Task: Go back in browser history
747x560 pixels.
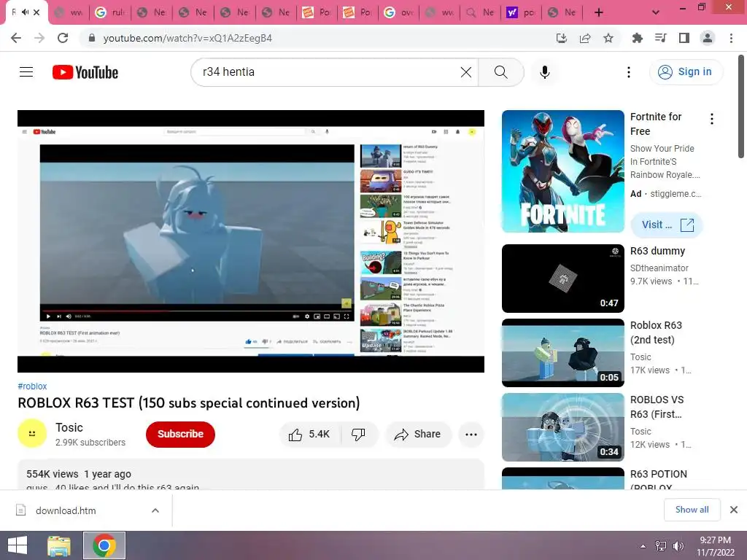Action: coord(16,38)
